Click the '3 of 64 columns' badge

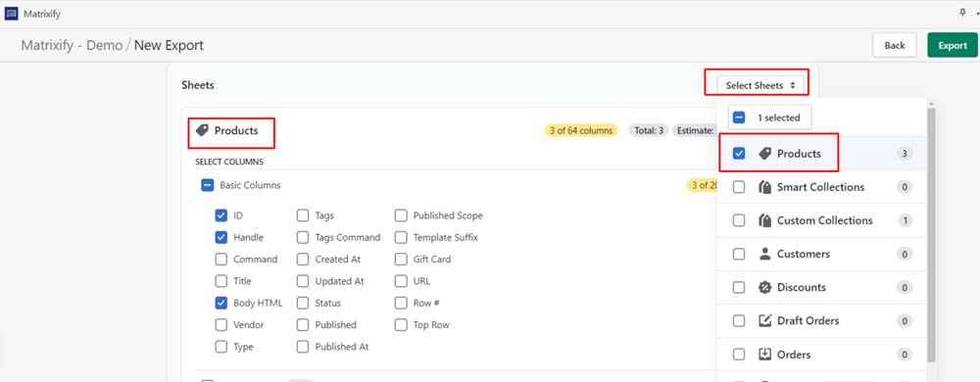click(x=580, y=130)
